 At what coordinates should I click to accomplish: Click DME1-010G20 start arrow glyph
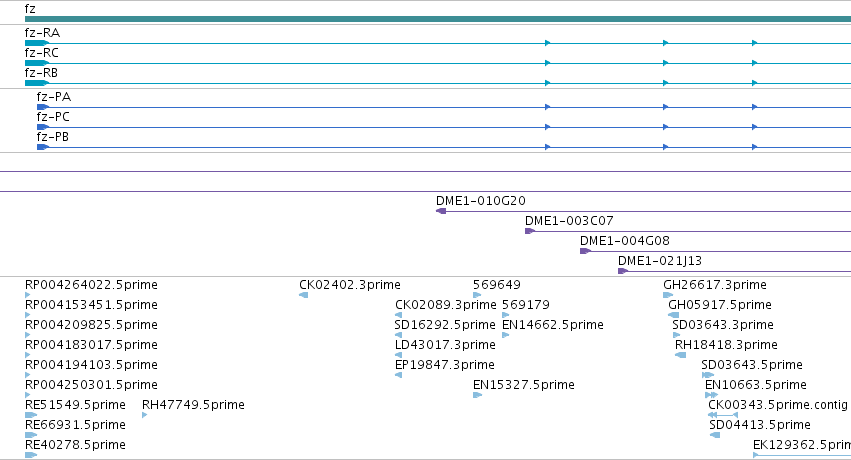441,211
